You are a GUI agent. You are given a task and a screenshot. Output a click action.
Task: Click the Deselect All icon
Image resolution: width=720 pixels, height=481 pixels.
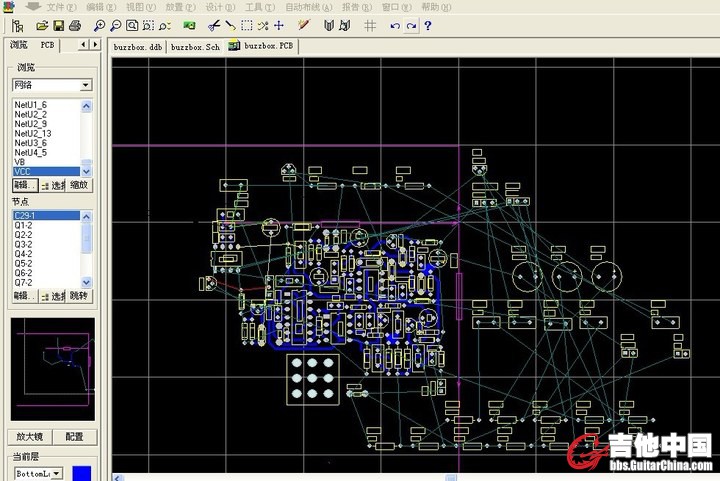263,26
